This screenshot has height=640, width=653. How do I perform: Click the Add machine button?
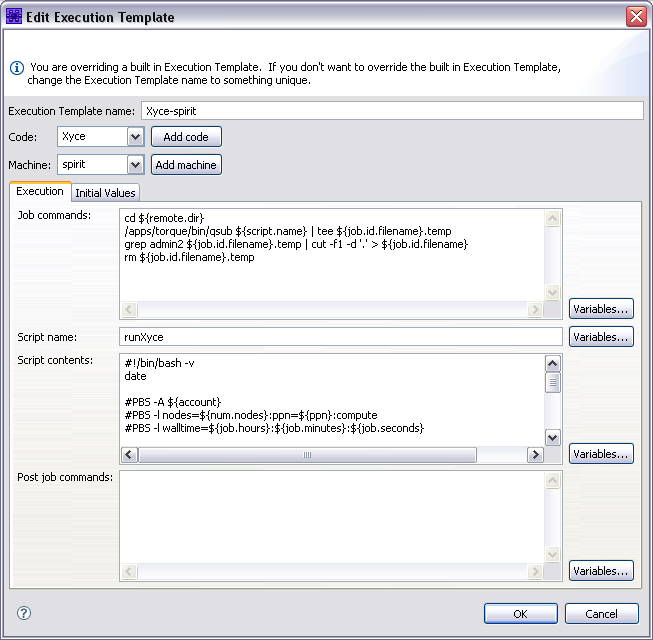point(186,165)
